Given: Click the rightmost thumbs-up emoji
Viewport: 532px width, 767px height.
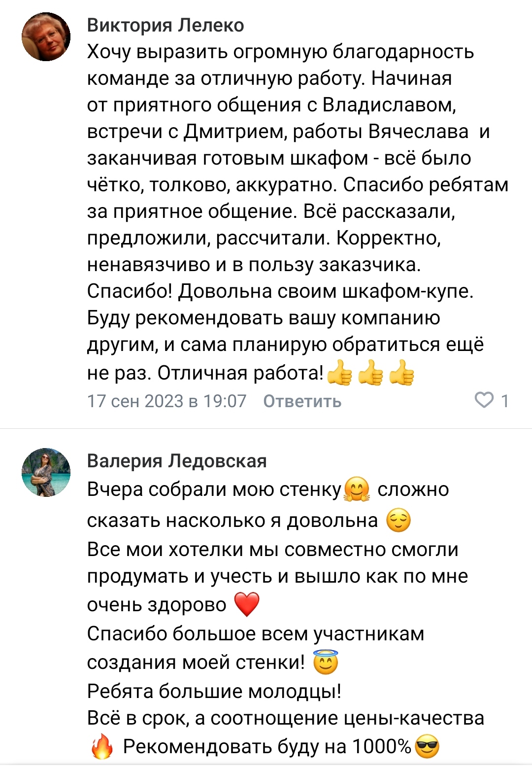Looking at the screenshot, I should point(401,373).
